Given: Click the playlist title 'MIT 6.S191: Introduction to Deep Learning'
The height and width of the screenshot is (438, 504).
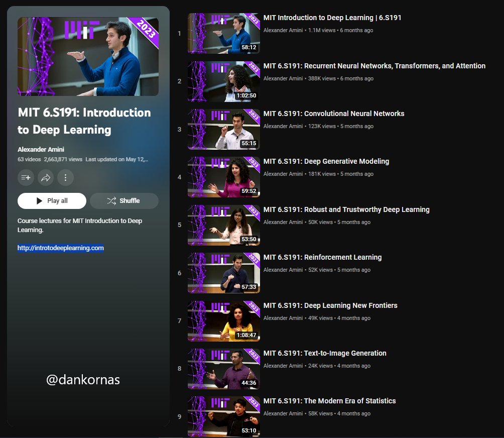Looking at the screenshot, I should coord(84,121).
